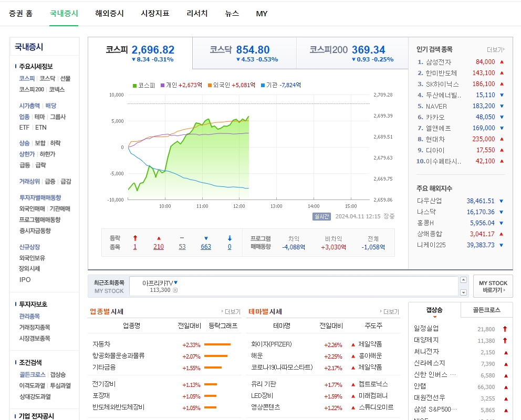Click 시가총액 in sidebar
Image resolution: width=521 pixels, height=420 pixels.
29,106
